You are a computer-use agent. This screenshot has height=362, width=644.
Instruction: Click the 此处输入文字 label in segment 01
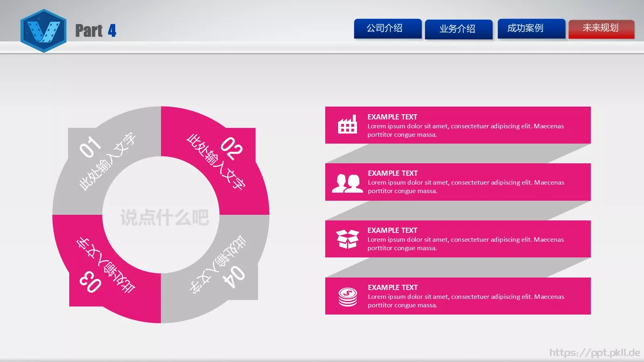pyautogui.click(x=107, y=161)
